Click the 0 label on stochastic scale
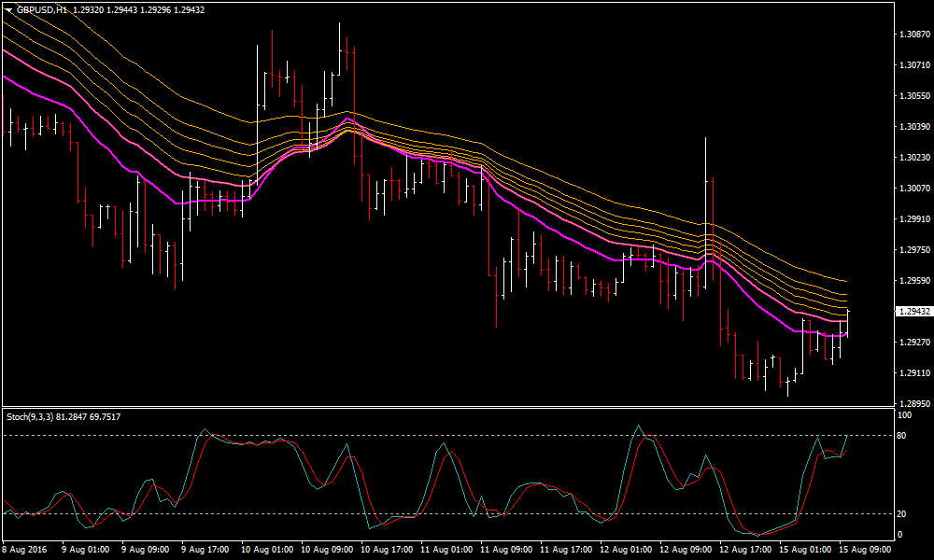The image size is (934, 560). (x=899, y=534)
